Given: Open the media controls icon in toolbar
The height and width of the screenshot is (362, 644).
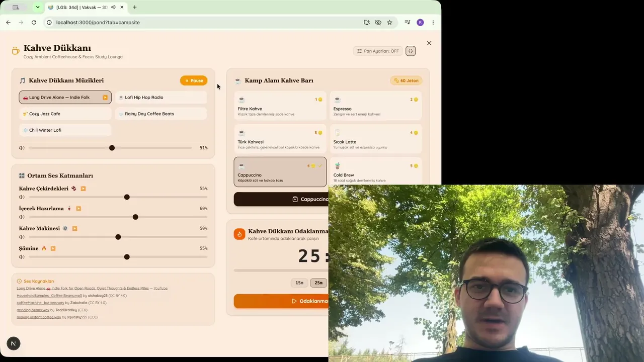Looking at the screenshot, I should (x=408, y=23).
